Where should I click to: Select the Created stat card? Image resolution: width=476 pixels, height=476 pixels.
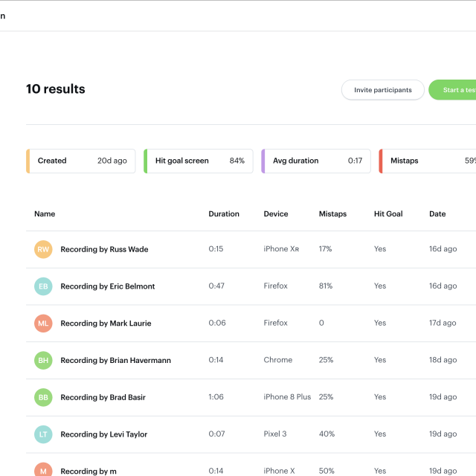coord(81,161)
